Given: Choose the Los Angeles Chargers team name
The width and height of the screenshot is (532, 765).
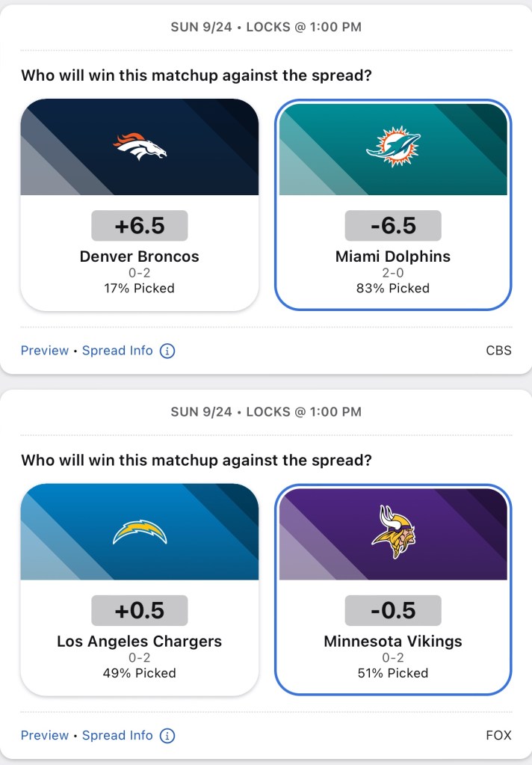Looking at the screenshot, I should pyautogui.click(x=140, y=642).
